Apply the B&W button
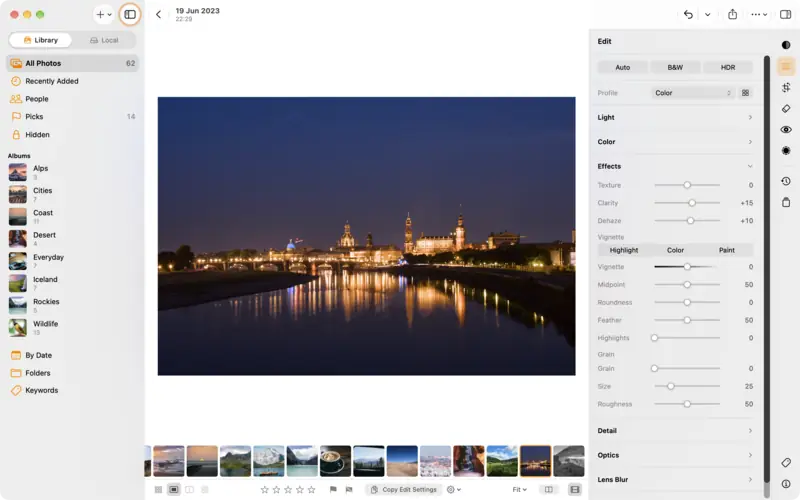The image size is (800, 500). (675, 67)
